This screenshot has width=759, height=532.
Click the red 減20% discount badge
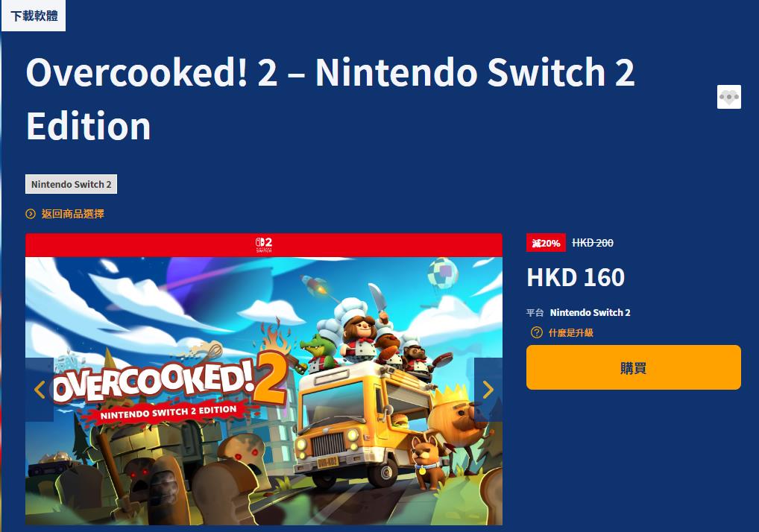click(x=546, y=243)
